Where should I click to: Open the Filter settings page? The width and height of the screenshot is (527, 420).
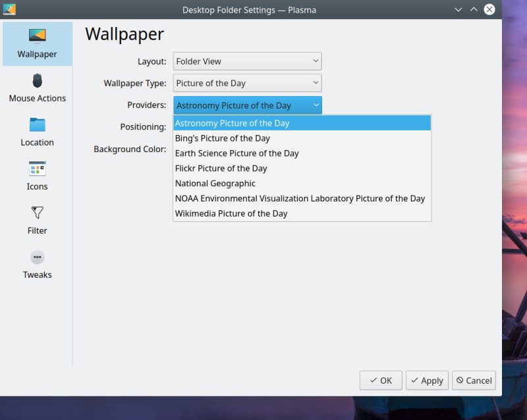[37, 220]
